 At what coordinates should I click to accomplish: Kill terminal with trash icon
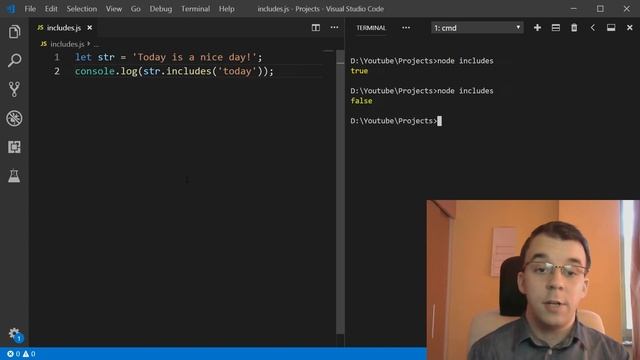click(x=574, y=28)
